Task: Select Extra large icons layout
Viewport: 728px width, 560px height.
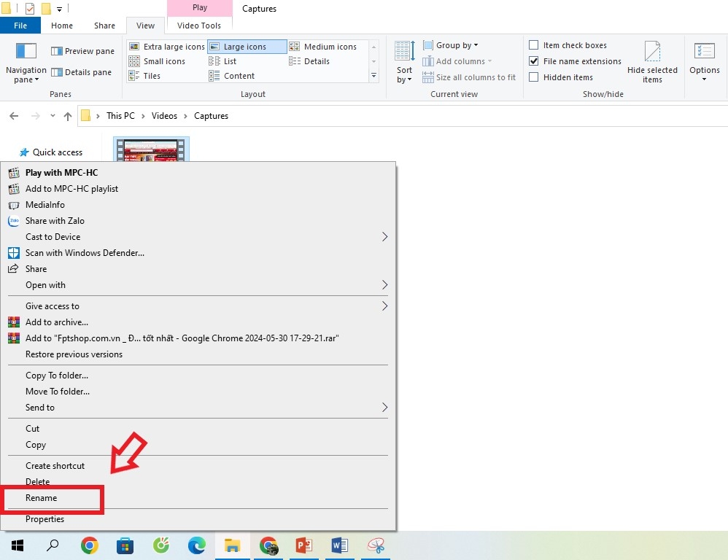Action: click(166, 47)
